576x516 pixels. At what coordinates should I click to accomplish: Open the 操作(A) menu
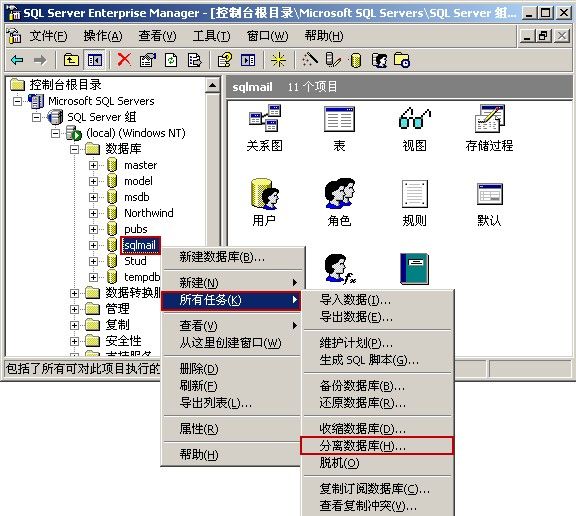103,36
